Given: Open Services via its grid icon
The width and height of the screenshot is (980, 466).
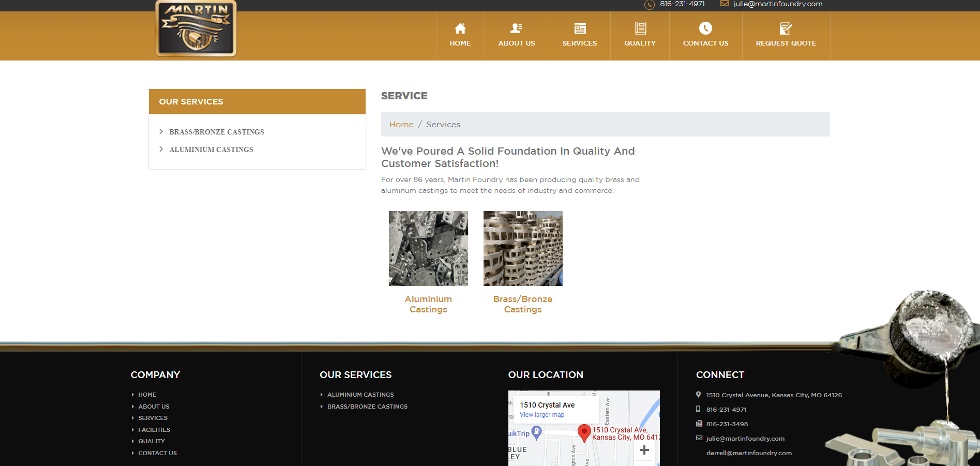Looking at the screenshot, I should pos(579,28).
